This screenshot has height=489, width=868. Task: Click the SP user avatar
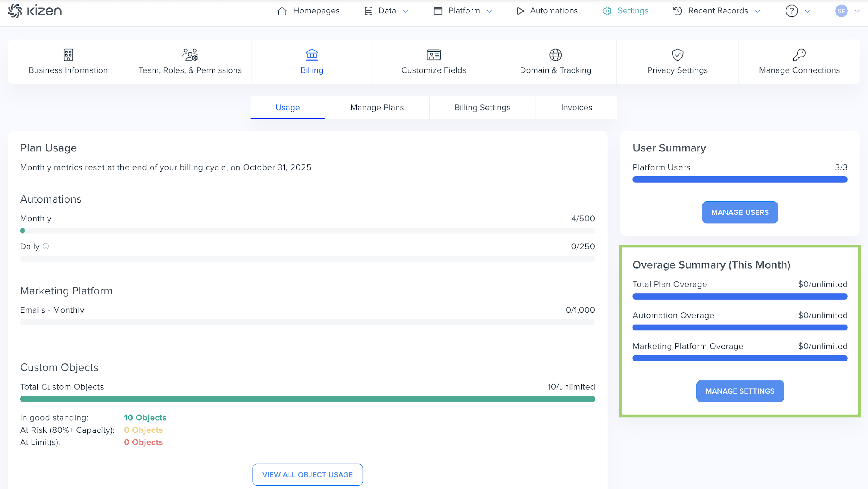(x=841, y=11)
